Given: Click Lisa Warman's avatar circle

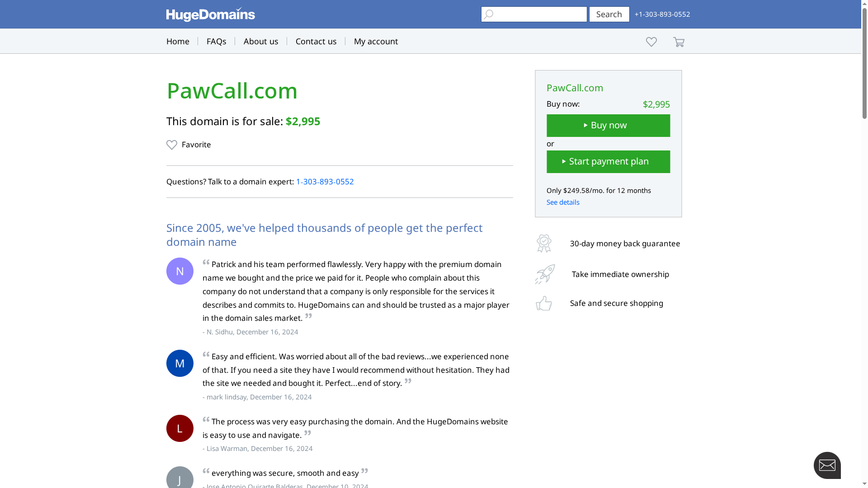Looking at the screenshot, I should pyautogui.click(x=179, y=428).
